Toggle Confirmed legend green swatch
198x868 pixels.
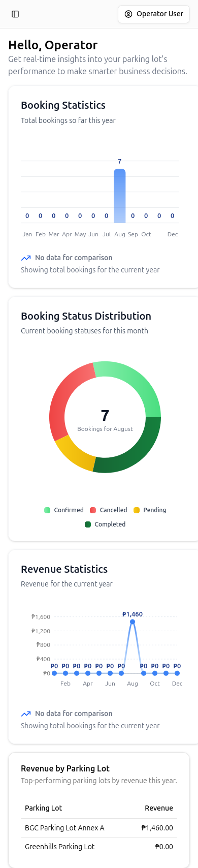[47, 510]
